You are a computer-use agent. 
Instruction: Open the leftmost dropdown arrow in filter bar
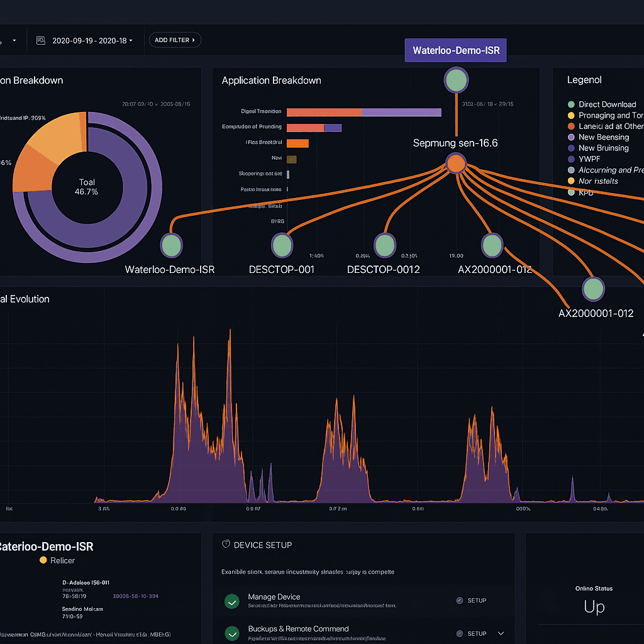pos(14,40)
